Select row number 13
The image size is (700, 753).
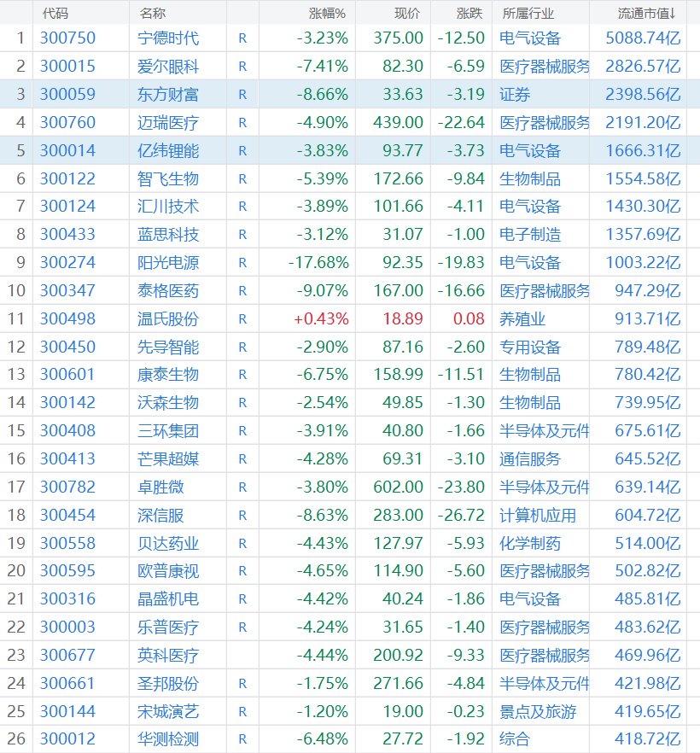(16, 374)
